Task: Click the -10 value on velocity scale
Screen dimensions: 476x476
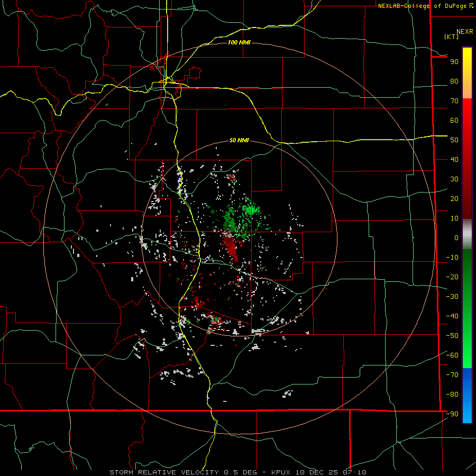Action: tap(452, 258)
